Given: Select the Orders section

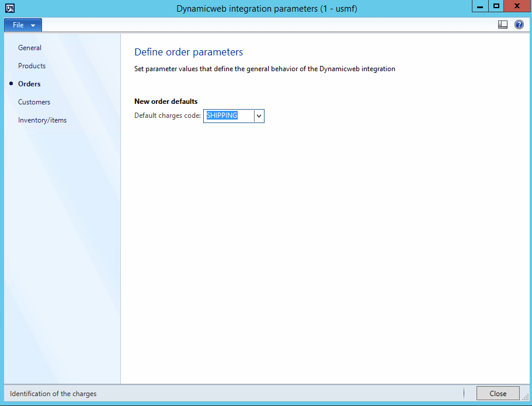Looking at the screenshot, I should point(29,84).
